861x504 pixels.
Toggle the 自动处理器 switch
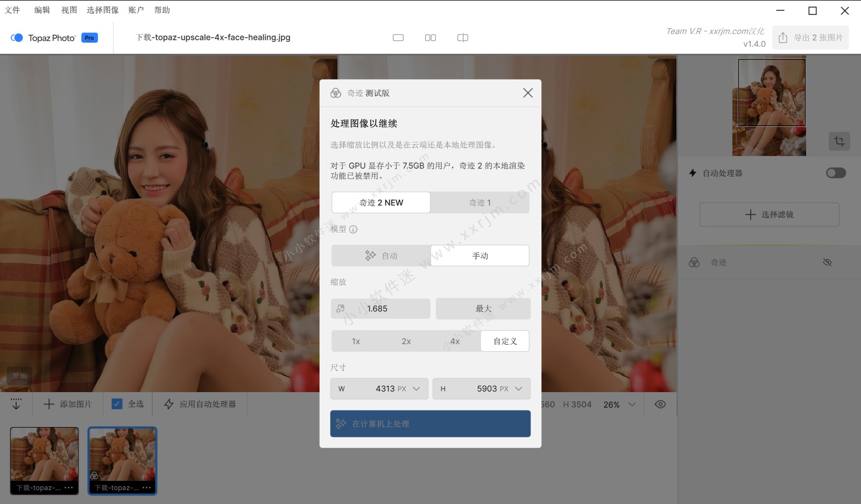(x=836, y=173)
